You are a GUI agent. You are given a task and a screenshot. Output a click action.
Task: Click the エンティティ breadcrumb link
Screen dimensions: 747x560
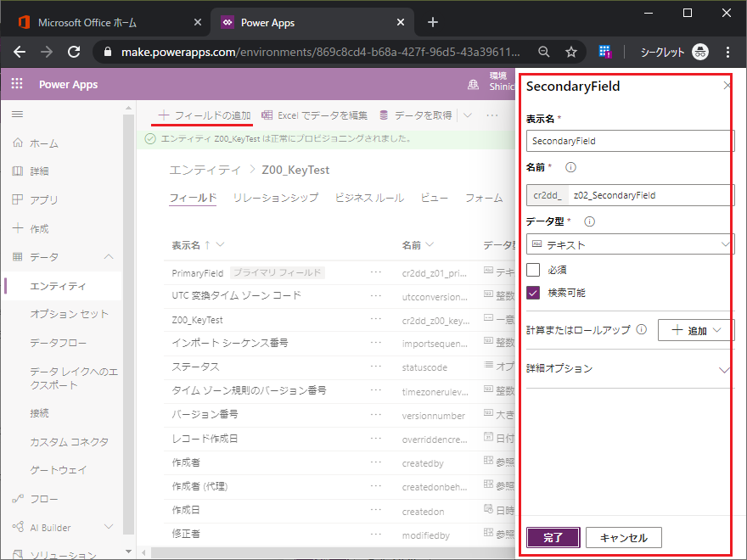205,170
